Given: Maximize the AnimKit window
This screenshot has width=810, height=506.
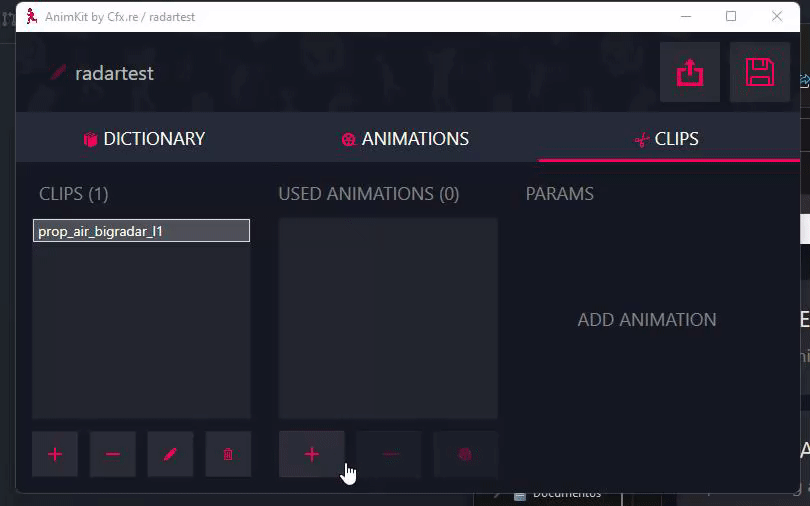Looking at the screenshot, I should pos(731,17).
